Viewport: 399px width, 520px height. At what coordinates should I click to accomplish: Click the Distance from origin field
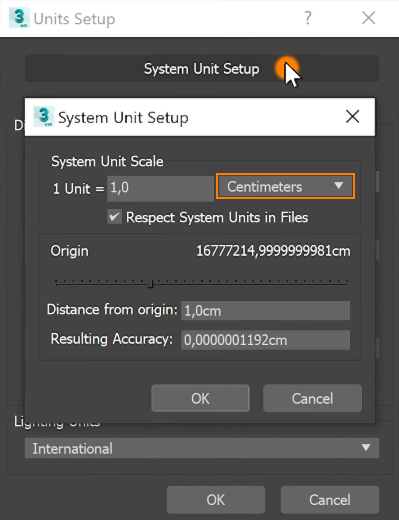point(265,311)
